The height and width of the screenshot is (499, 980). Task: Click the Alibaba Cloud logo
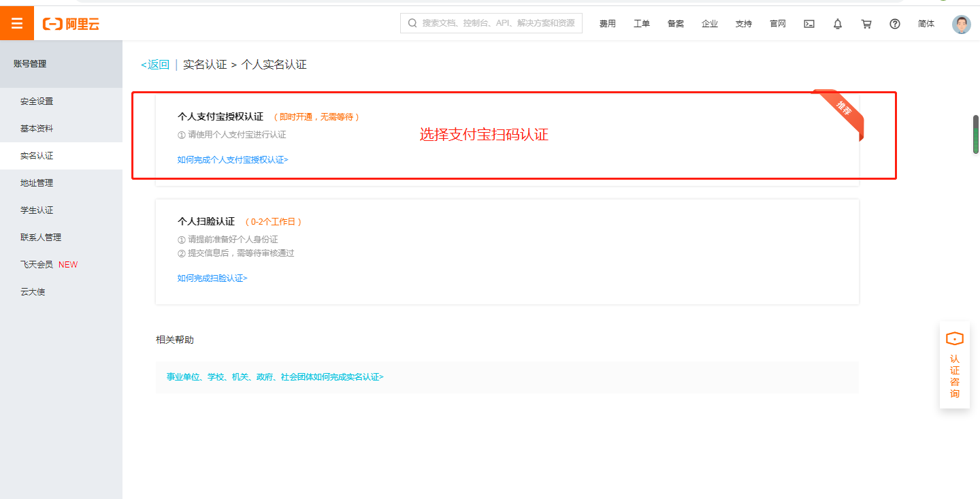pos(71,24)
